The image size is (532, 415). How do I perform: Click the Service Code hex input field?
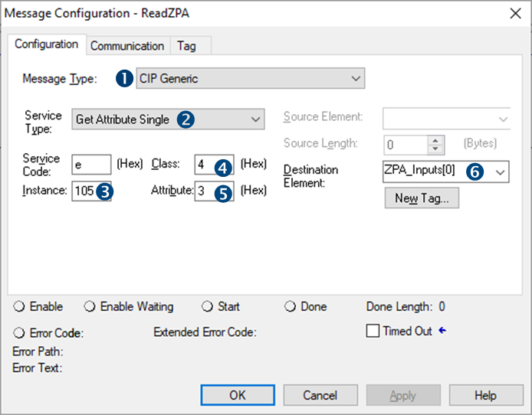[x=91, y=165]
